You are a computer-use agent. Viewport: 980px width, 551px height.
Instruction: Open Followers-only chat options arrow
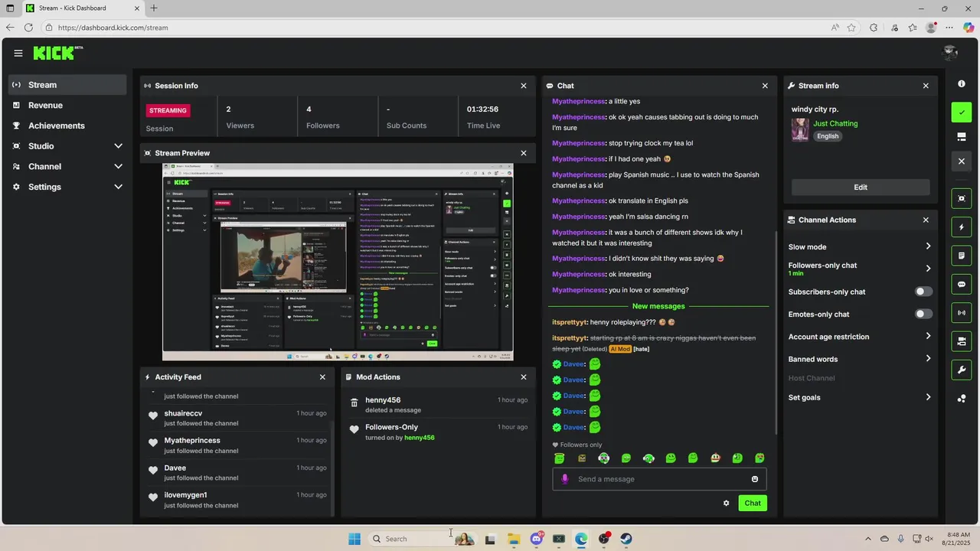pos(928,269)
